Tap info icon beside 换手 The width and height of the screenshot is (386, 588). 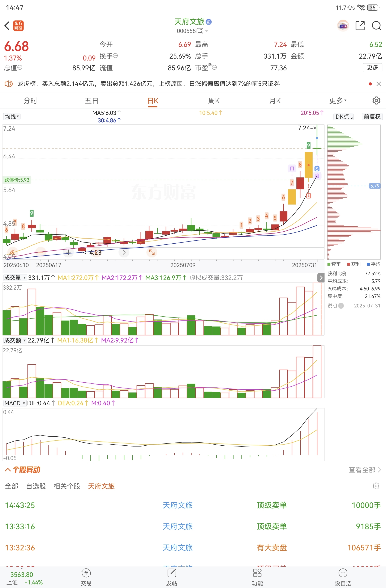pos(115,56)
